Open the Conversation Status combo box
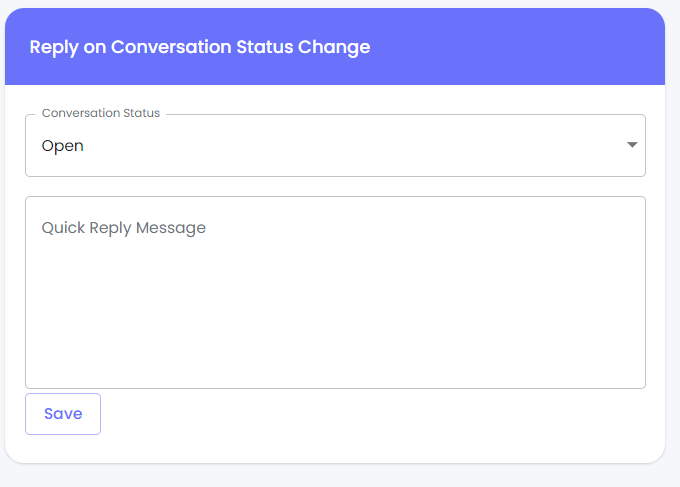 [335, 146]
